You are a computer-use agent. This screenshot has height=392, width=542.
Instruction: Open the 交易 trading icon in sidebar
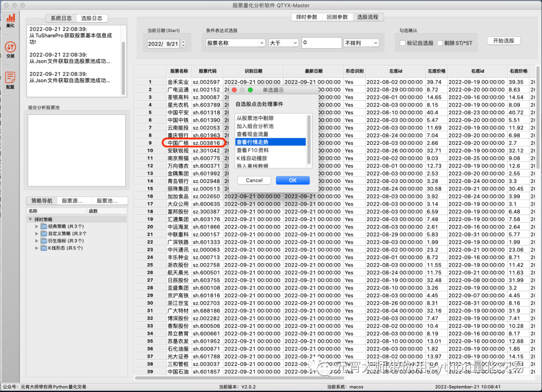click(11, 50)
